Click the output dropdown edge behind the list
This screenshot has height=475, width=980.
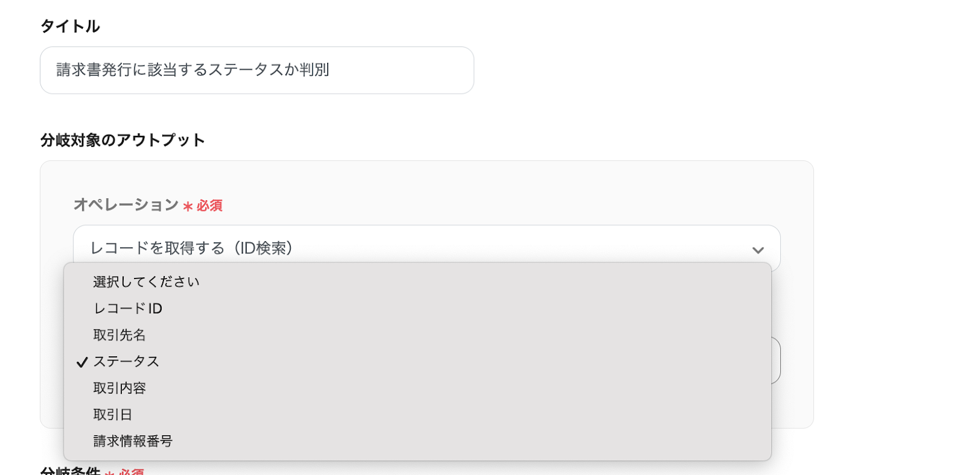pos(776,361)
